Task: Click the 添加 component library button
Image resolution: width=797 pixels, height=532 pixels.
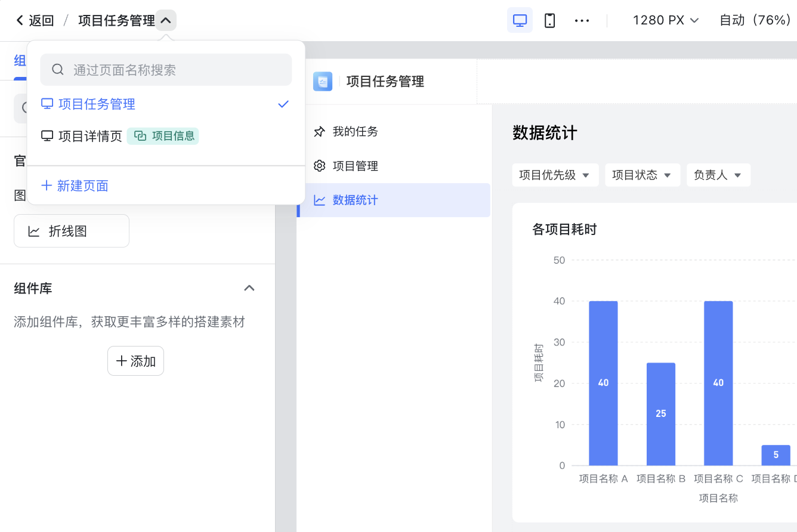Action: pyautogui.click(x=135, y=361)
